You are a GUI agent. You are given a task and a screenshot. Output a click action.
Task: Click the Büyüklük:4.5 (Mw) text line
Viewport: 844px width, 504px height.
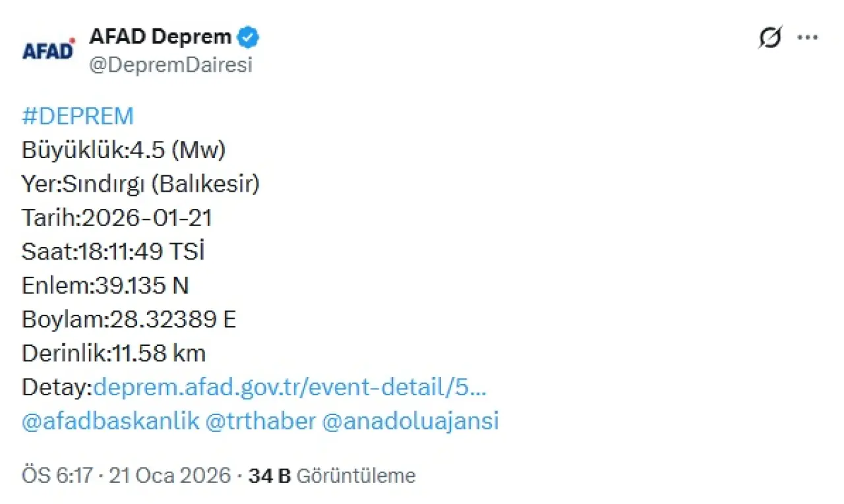[124, 151]
